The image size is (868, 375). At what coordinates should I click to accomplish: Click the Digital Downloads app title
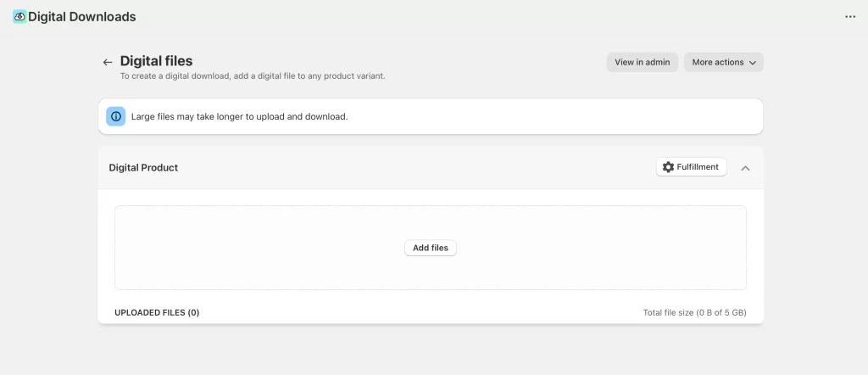pyautogui.click(x=81, y=16)
